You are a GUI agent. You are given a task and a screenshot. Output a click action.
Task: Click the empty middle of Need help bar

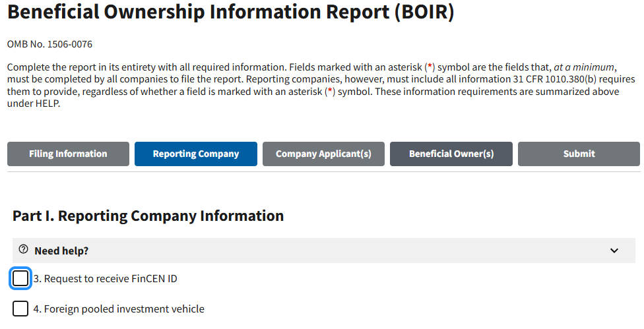(330, 251)
